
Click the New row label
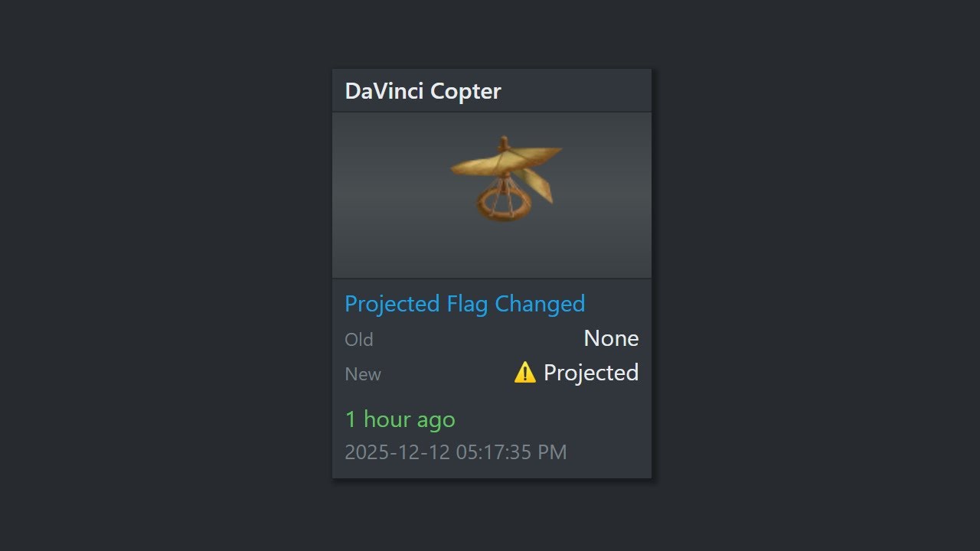(x=363, y=374)
